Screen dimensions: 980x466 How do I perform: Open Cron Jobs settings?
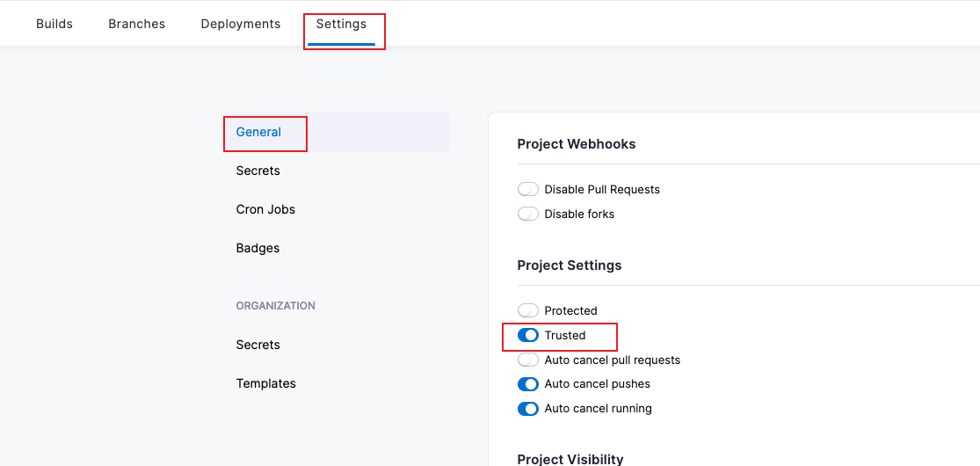tap(265, 209)
